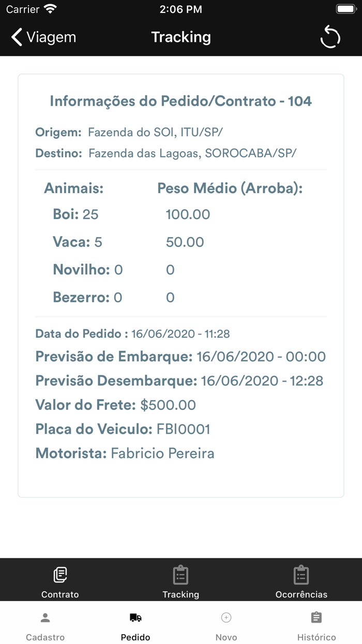Open the Histórico tab label
Viewport: 362px width, 644px height.
pos(316,637)
